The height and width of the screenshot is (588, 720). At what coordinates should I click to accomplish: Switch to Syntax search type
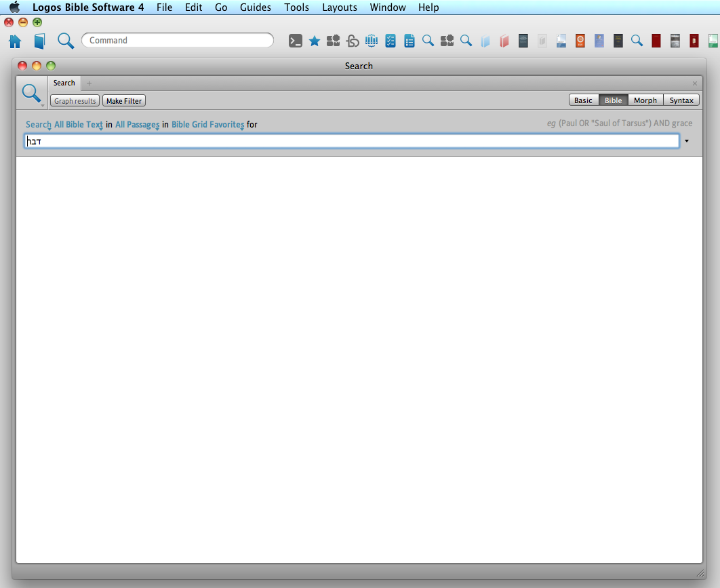click(x=681, y=100)
